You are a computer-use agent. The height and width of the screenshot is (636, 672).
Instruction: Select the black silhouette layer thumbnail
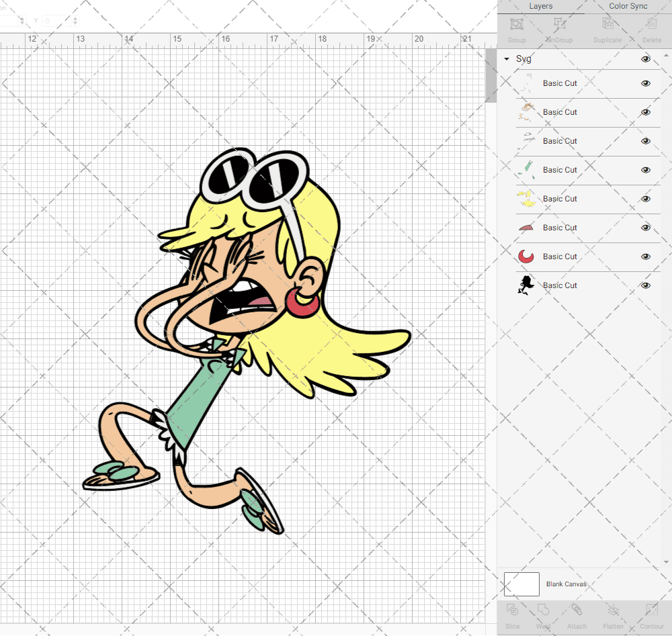tap(526, 285)
